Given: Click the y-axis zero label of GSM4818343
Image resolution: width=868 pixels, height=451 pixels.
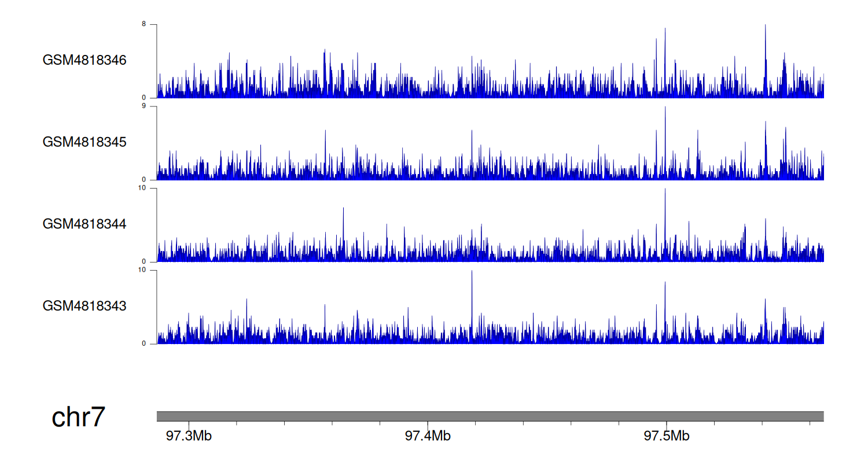Looking at the screenshot, I should 152,343.
